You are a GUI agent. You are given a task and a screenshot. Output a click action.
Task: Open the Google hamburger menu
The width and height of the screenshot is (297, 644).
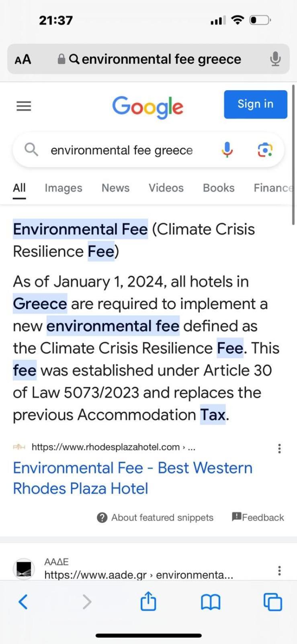coord(24,106)
